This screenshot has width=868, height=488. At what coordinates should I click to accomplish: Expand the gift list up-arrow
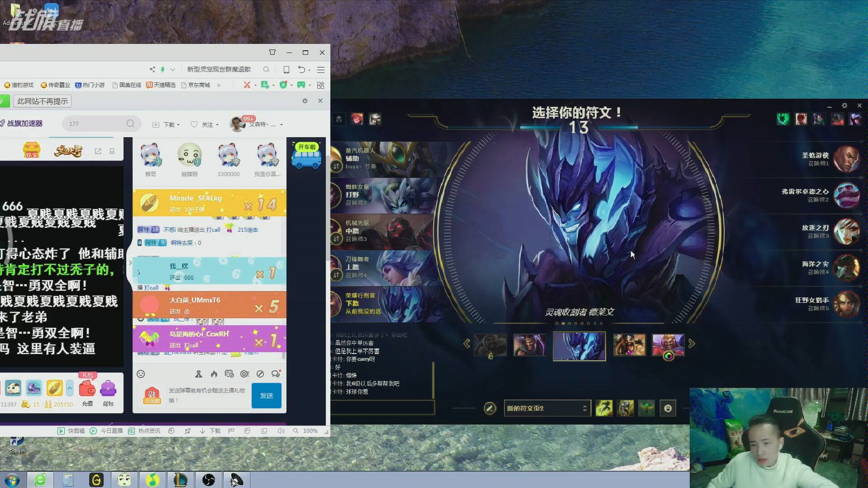69,388
